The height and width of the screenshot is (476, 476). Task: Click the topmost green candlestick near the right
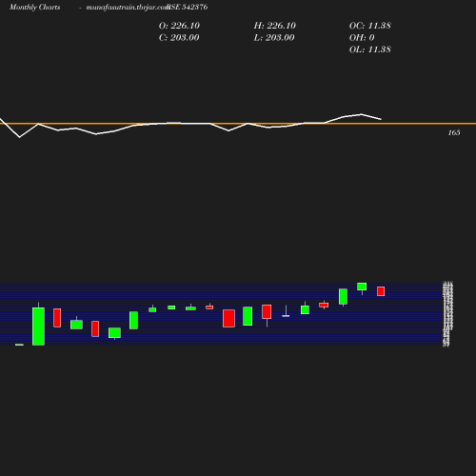362,287
